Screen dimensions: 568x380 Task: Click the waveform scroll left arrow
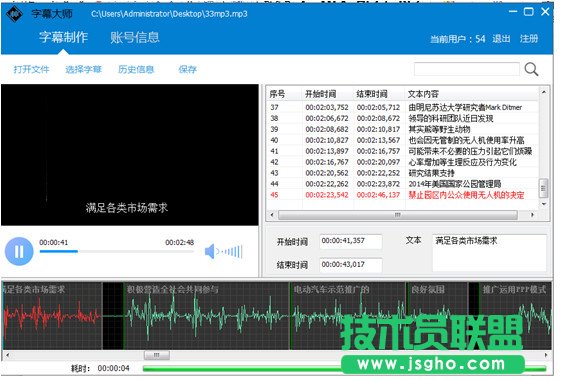pyautogui.click(x=8, y=355)
